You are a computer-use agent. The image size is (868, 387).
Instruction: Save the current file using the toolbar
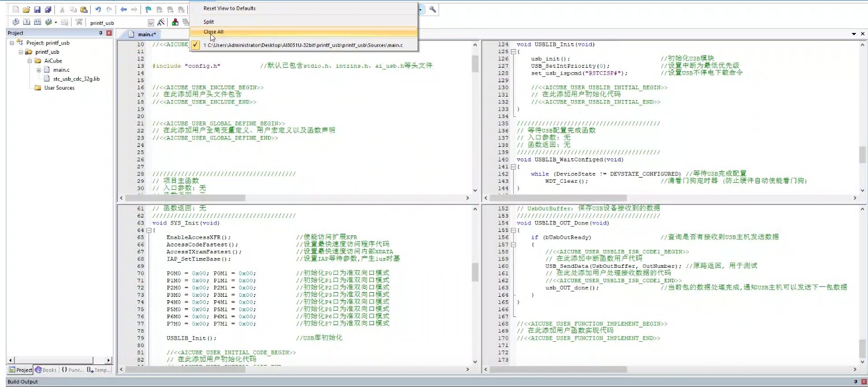pyautogui.click(x=37, y=10)
